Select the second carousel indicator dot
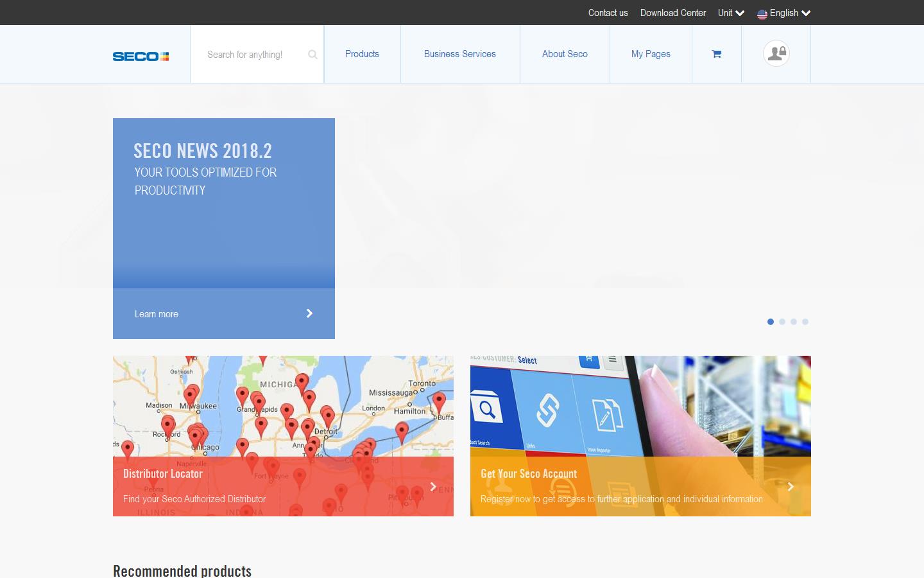Image resolution: width=924 pixels, height=578 pixels. click(782, 322)
